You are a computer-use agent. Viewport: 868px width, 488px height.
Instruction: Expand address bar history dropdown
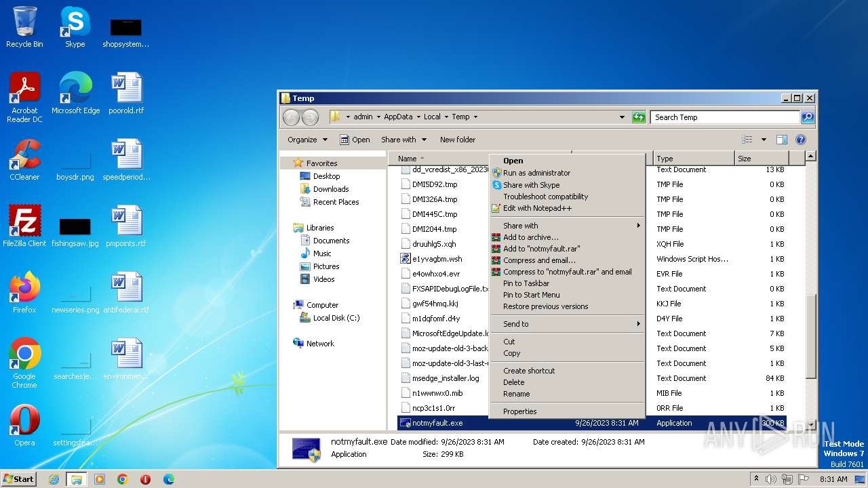coord(622,117)
